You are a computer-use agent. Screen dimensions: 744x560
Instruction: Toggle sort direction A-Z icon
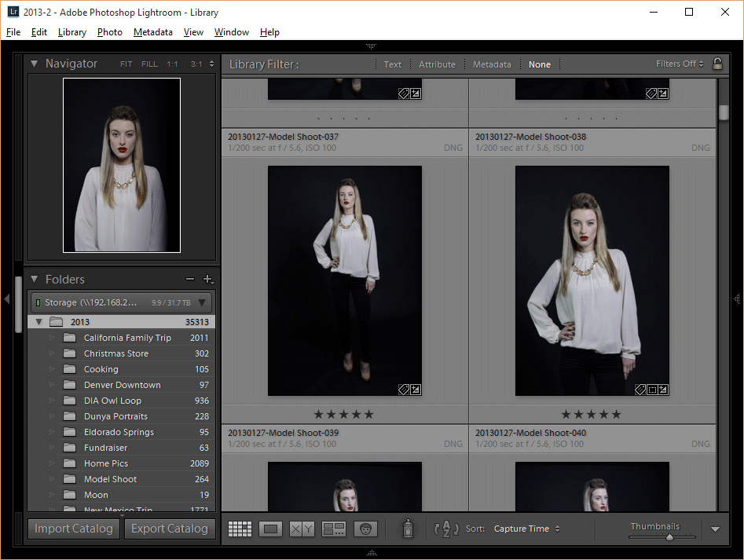point(446,529)
